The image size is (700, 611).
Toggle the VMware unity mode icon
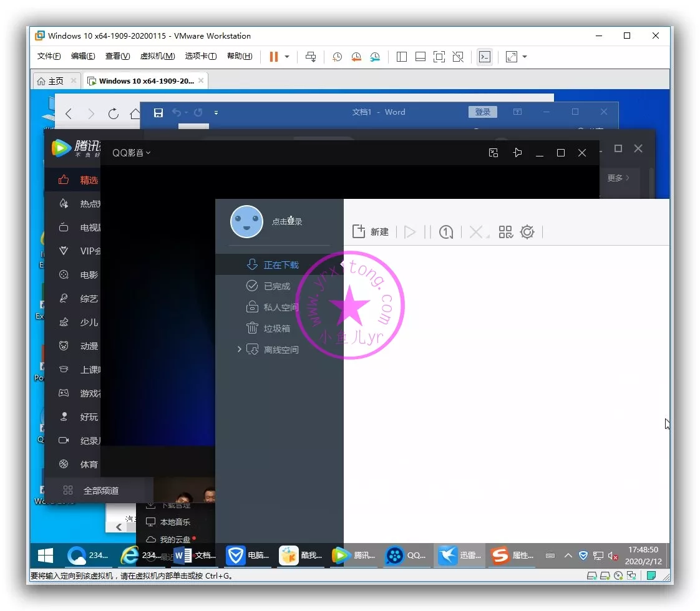coord(458,57)
